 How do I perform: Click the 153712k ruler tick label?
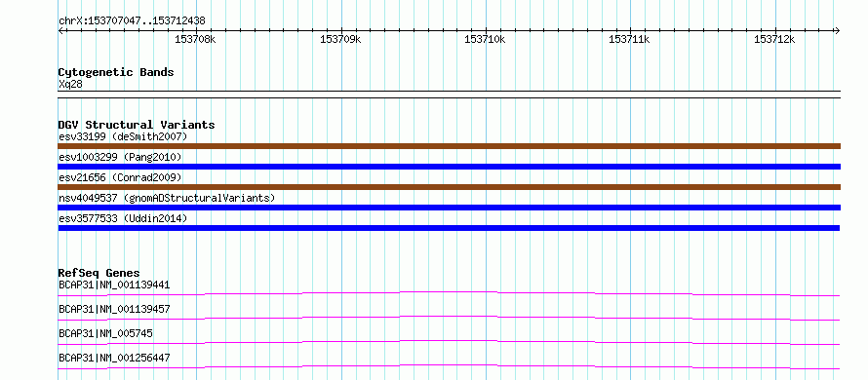(774, 39)
